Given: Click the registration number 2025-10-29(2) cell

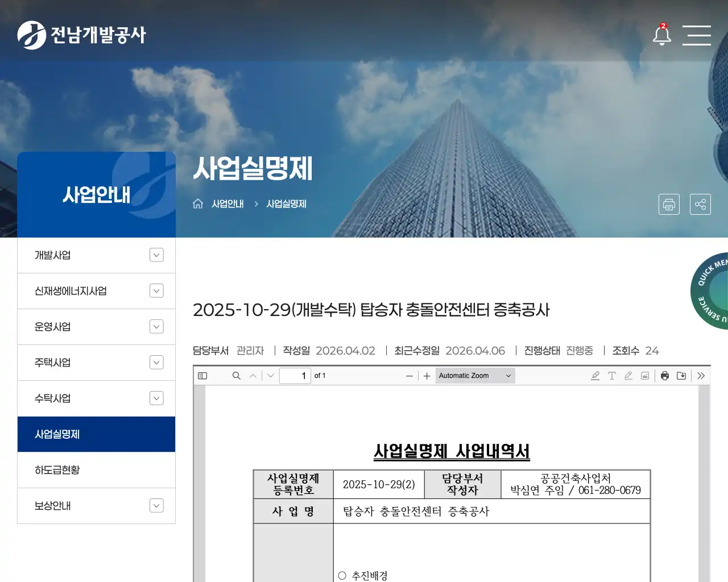Looking at the screenshot, I should [379, 484].
